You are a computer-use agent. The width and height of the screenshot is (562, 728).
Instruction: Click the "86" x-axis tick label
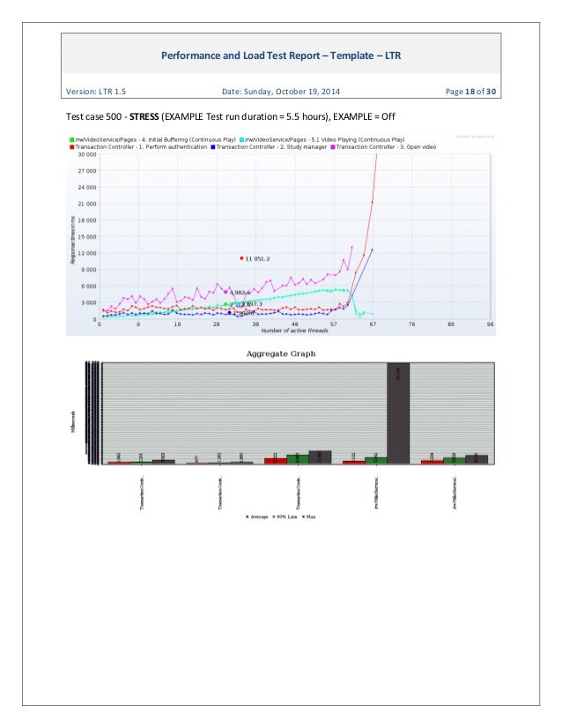pyautogui.click(x=451, y=324)
